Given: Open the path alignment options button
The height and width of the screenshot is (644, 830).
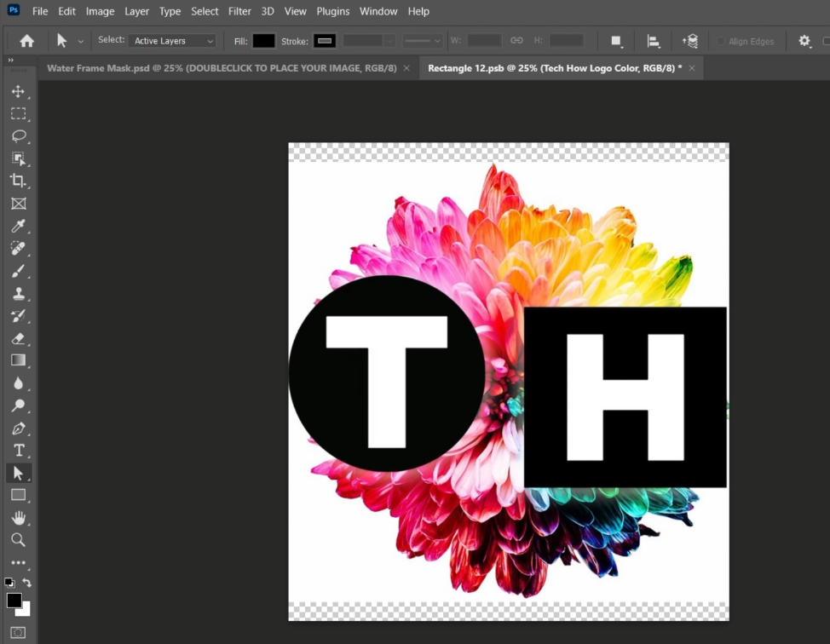Looking at the screenshot, I should 654,41.
